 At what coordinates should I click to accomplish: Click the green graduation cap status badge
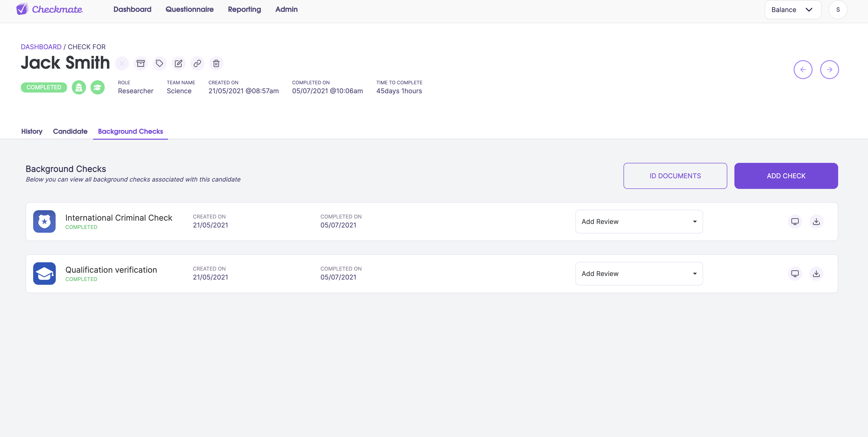pyautogui.click(x=97, y=88)
